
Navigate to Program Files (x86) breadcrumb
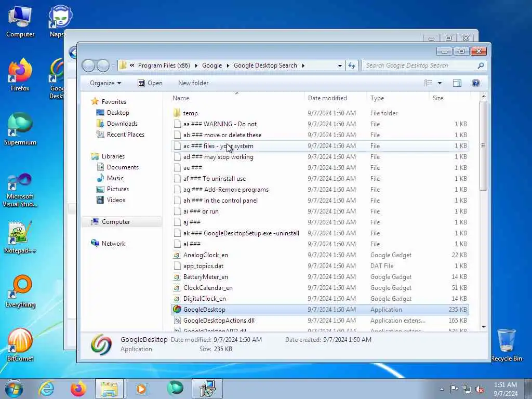point(164,65)
